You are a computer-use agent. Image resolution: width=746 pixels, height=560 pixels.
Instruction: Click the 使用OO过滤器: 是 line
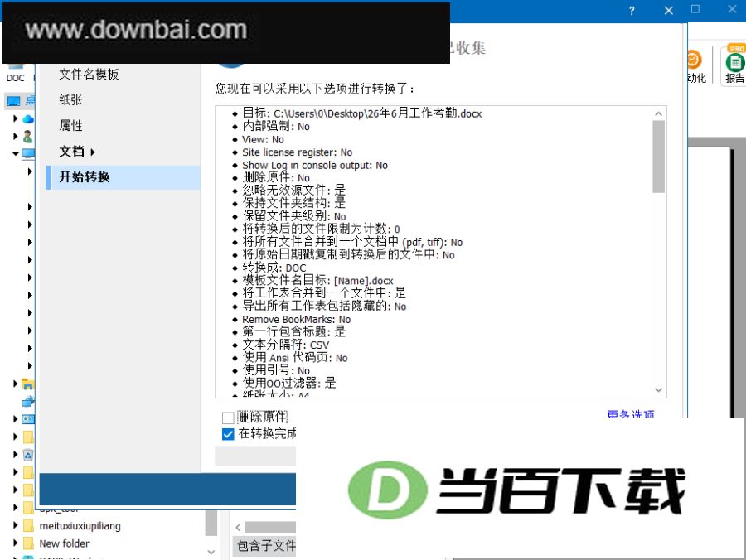coord(288,383)
